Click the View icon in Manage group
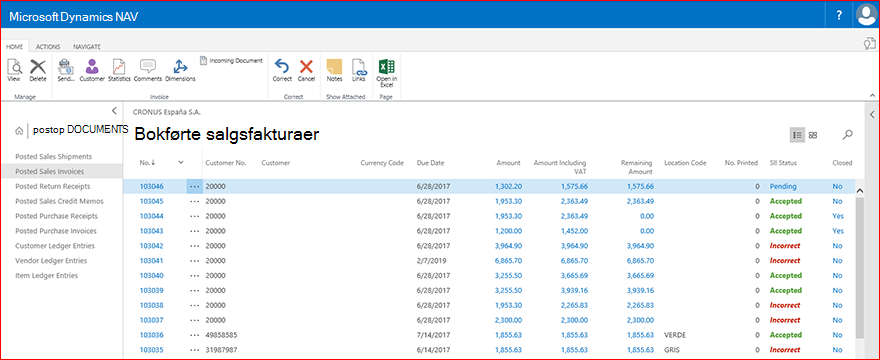 click(14, 67)
